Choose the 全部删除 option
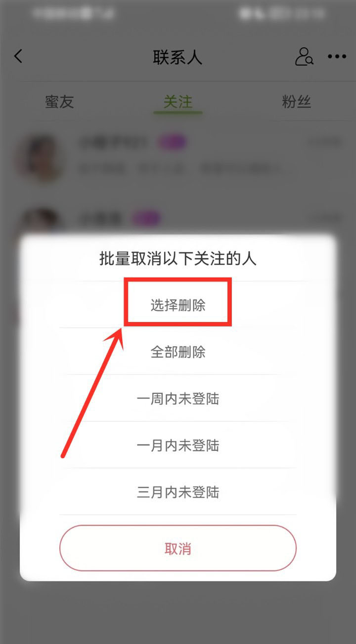Image resolution: width=356 pixels, height=644 pixels. (x=178, y=352)
